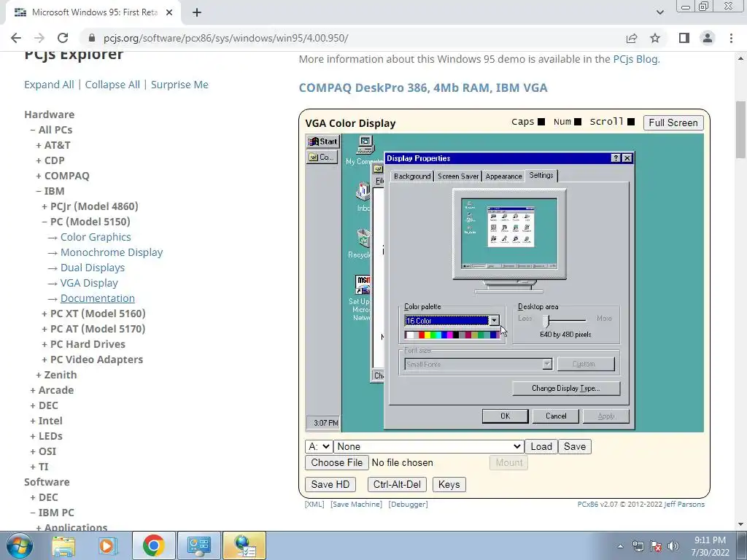Open the PCjs Blog link
747x560 pixels.
[635, 59]
